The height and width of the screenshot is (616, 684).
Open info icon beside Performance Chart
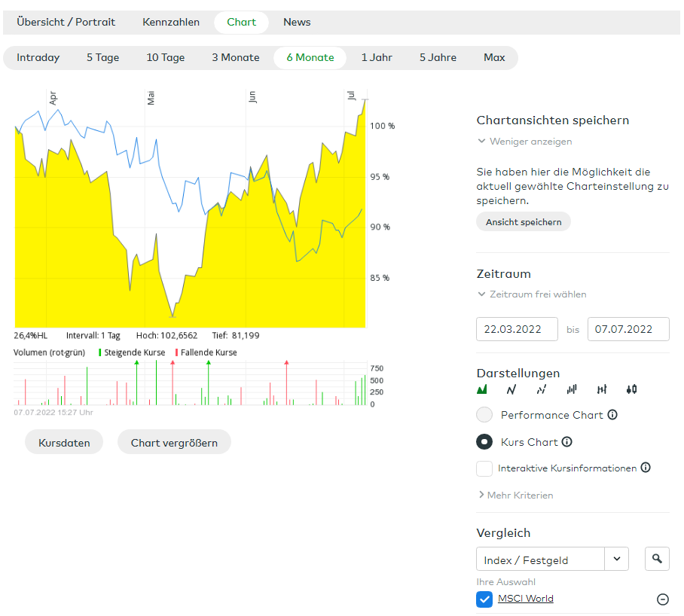pos(612,415)
